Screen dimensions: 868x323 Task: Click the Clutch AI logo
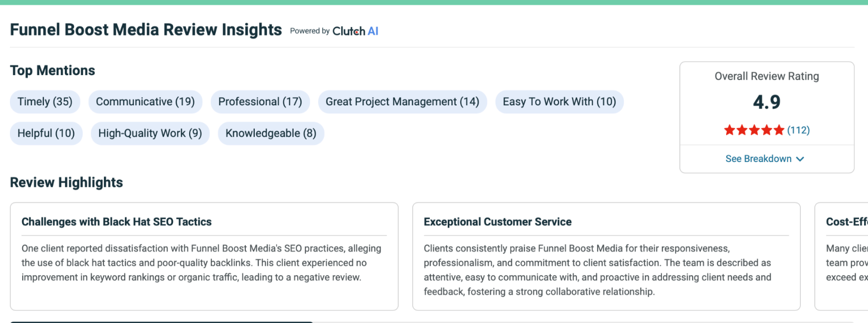(355, 31)
